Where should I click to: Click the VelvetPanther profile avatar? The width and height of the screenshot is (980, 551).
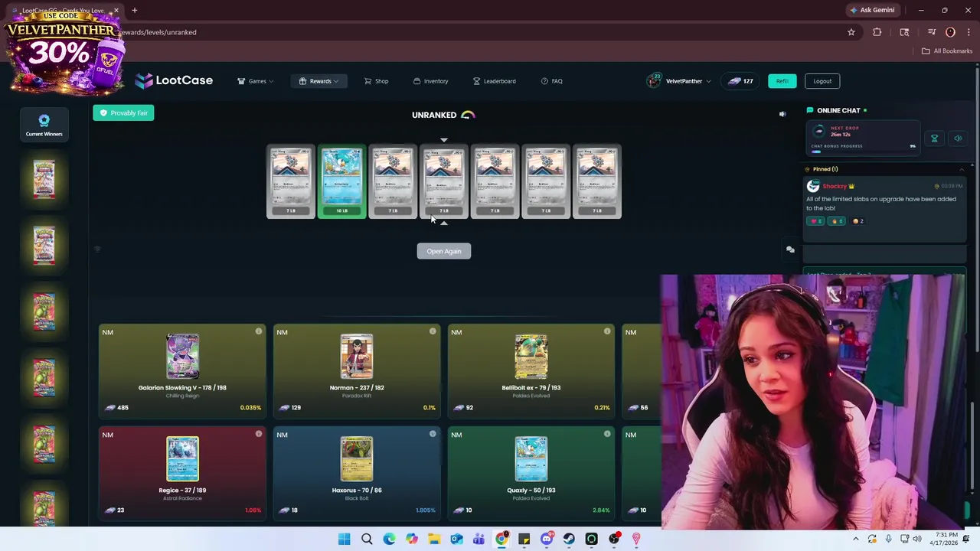pyautogui.click(x=654, y=81)
